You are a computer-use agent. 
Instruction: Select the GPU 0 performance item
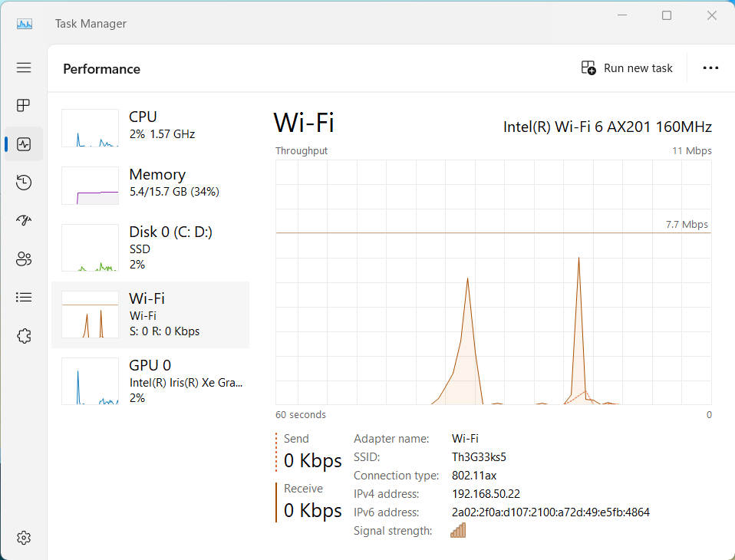click(x=150, y=381)
